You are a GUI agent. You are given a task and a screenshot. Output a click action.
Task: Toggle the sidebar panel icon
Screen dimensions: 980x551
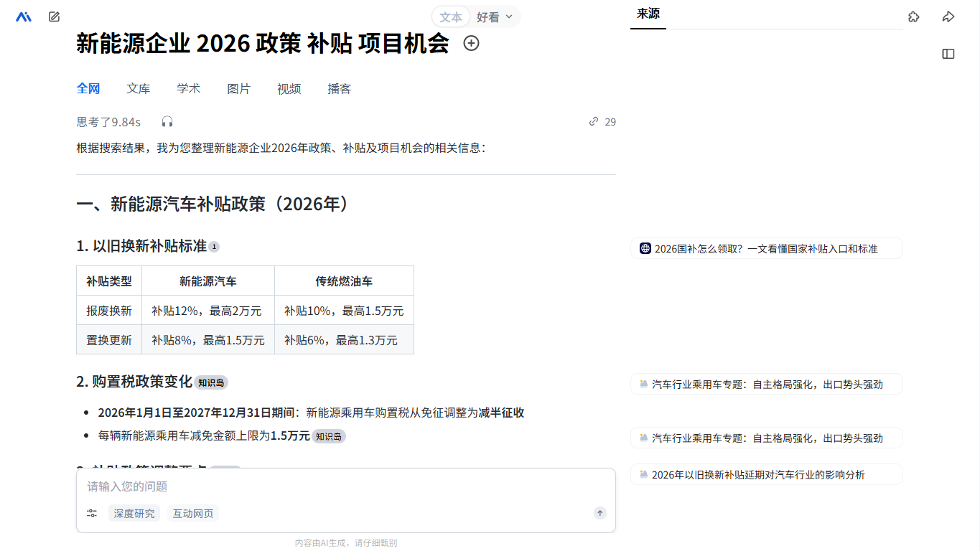click(x=948, y=54)
